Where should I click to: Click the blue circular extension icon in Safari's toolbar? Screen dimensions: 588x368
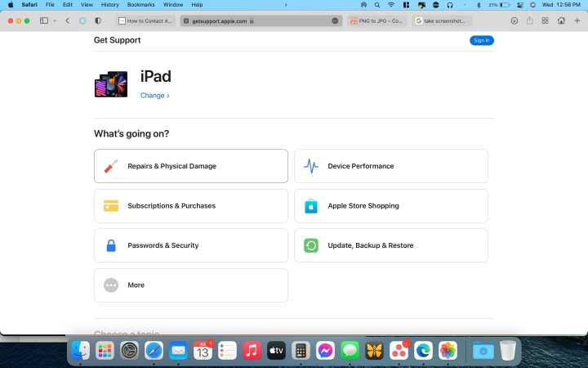pyautogui.click(x=82, y=20)
